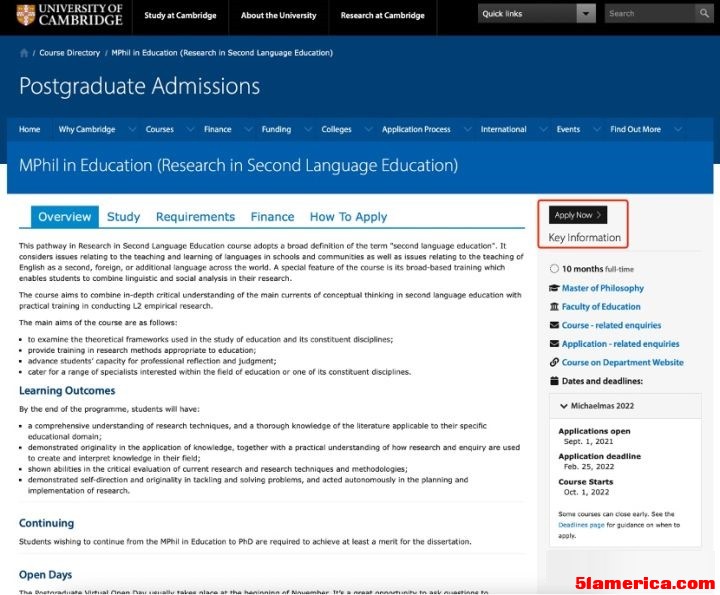
Task: Open Study at Cambridge menu
Action: 180,15
